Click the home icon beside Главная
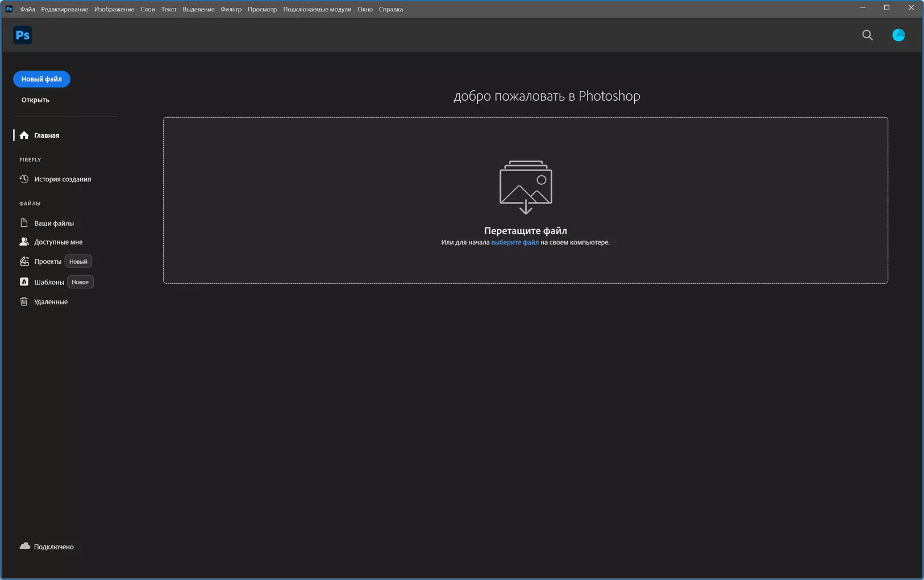 click(x=24, y=135)
